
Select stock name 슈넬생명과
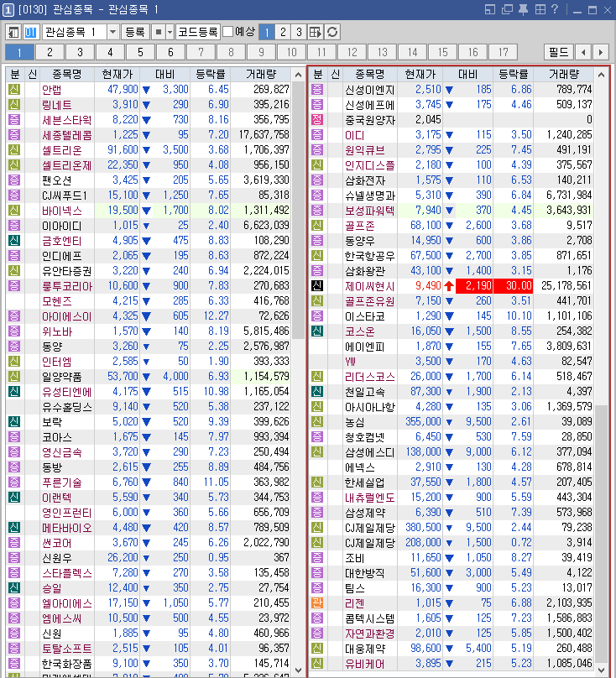(370, 196)
